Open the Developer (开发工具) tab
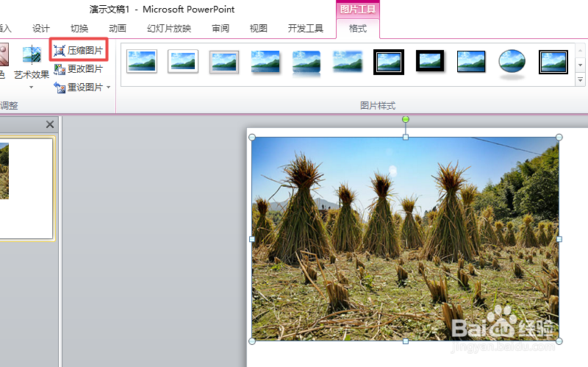Screen dimensions: 588x367 pyautogui.click(x=306, y=29)
